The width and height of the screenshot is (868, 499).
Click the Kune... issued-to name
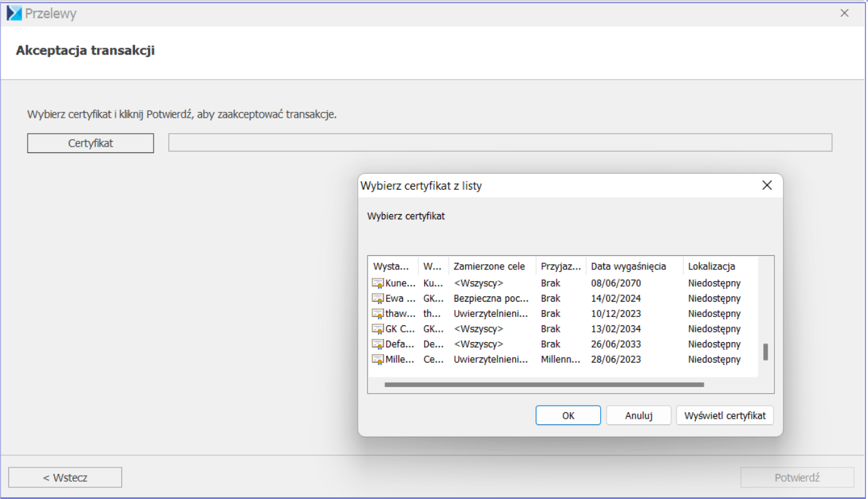coord(400,284)
